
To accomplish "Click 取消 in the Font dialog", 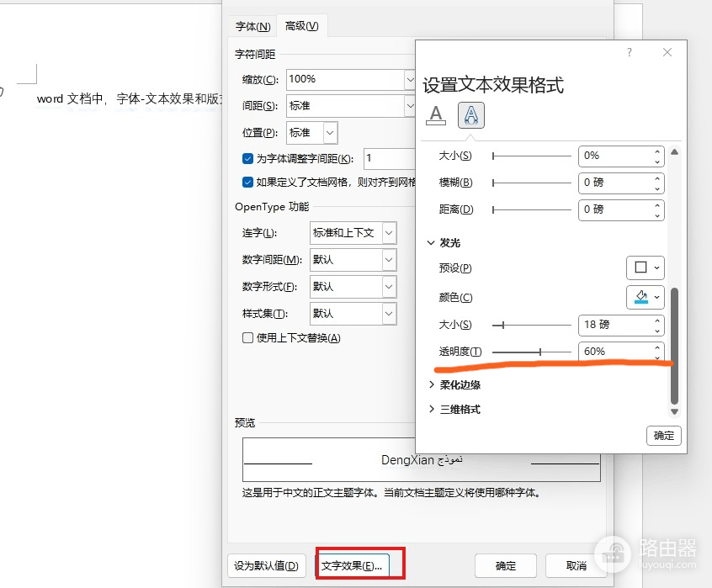I will [577, 566].
